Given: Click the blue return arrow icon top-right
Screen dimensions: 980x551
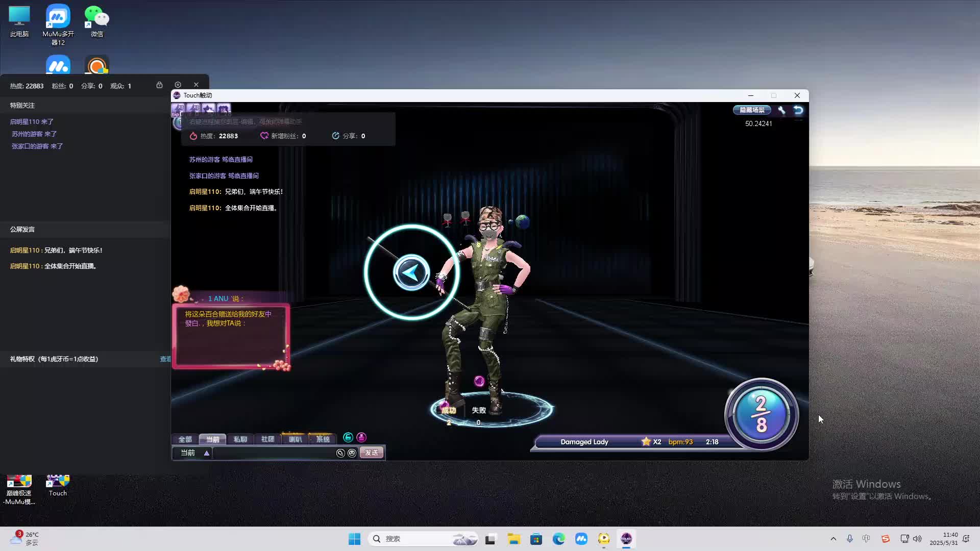Looking at the screenshot, I should (798, 110).
